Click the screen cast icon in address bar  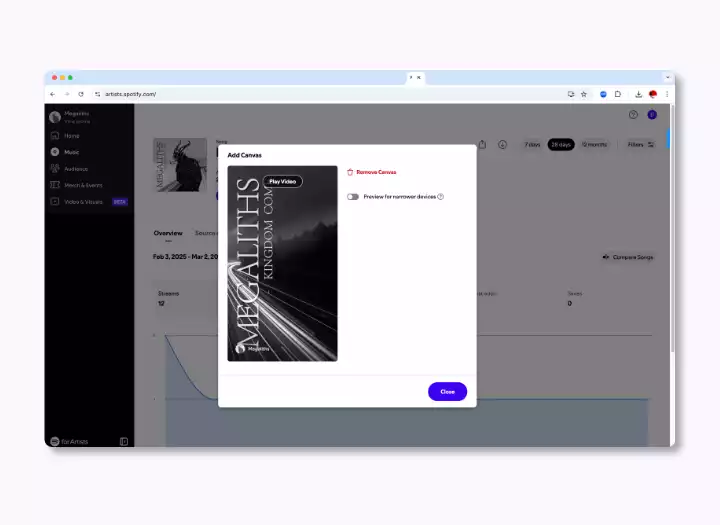pyautogui.click(x=571, y=94)
